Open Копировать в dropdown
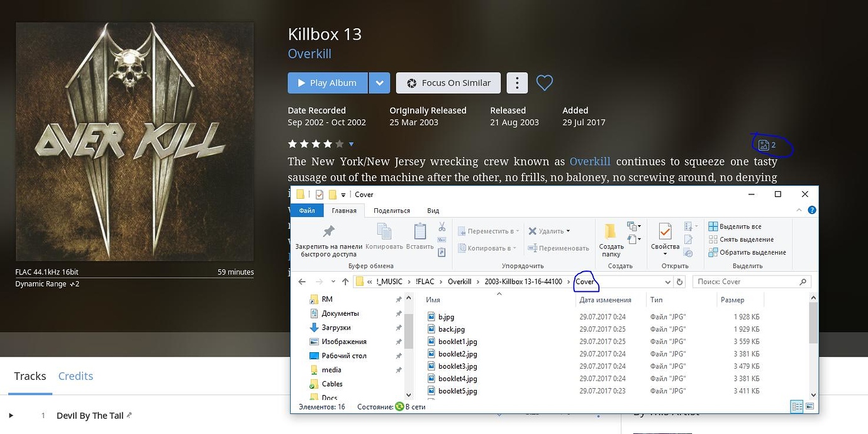This screenshot has width=868, height=434. (x=489, y=248)
